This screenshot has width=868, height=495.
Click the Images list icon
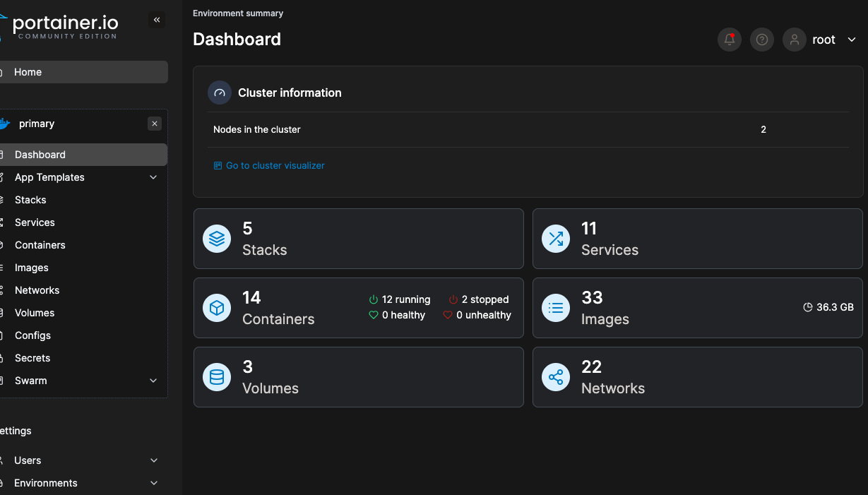(556, 308)
